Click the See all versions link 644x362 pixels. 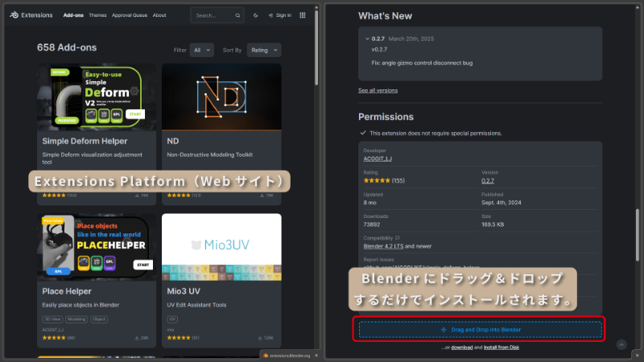tap(378, 90)
